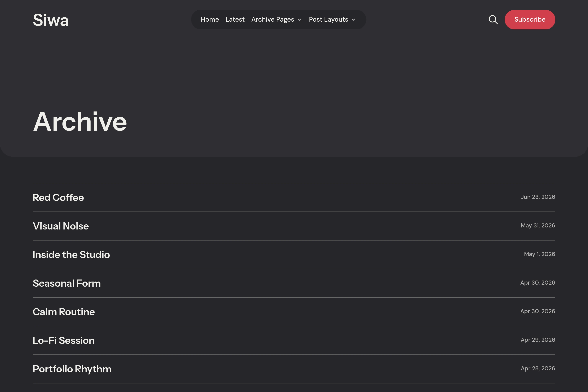Click the Archive page heading
588x392 pixels.
pyautogui.click(x=80, y=121)
